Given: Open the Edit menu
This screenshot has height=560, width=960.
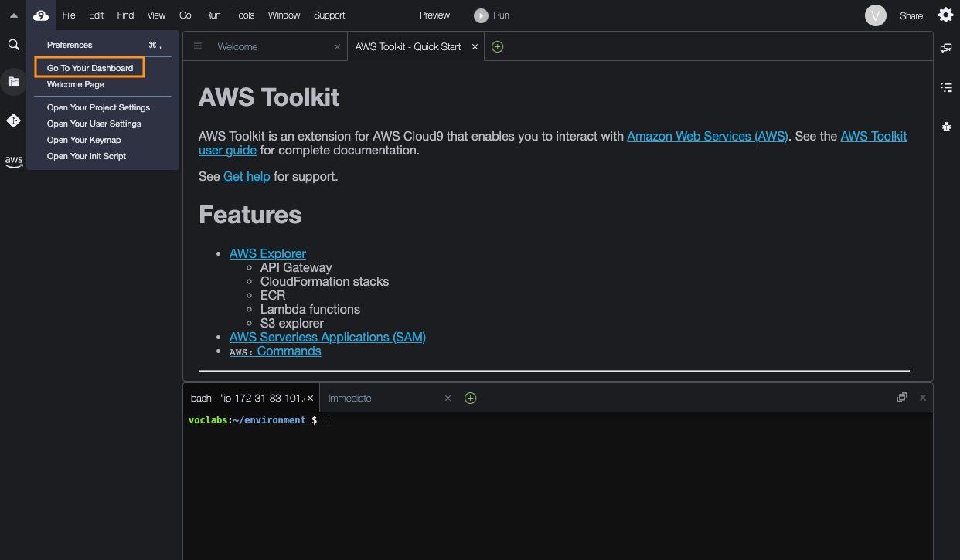Looking at the screenshot, I should (x=96, y=15).
